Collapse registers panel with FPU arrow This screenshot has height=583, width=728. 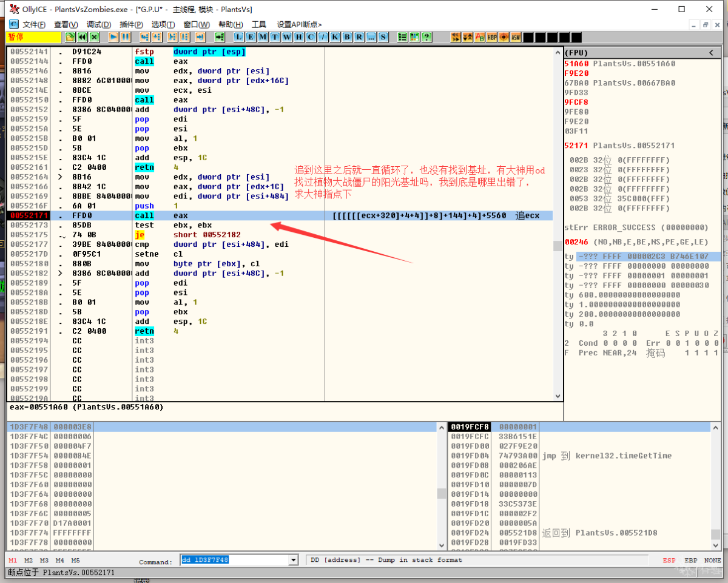pyautogui.click(x=712, y=53)
